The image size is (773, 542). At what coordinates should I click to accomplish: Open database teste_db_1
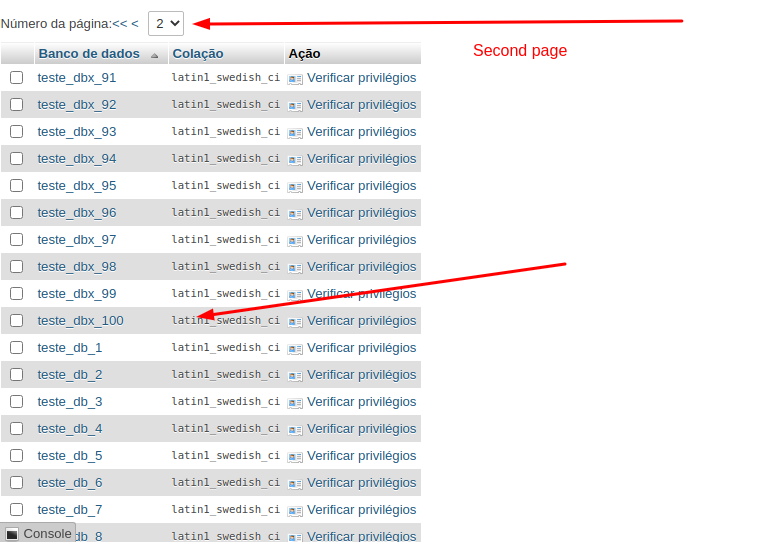(x=70, y=348)
